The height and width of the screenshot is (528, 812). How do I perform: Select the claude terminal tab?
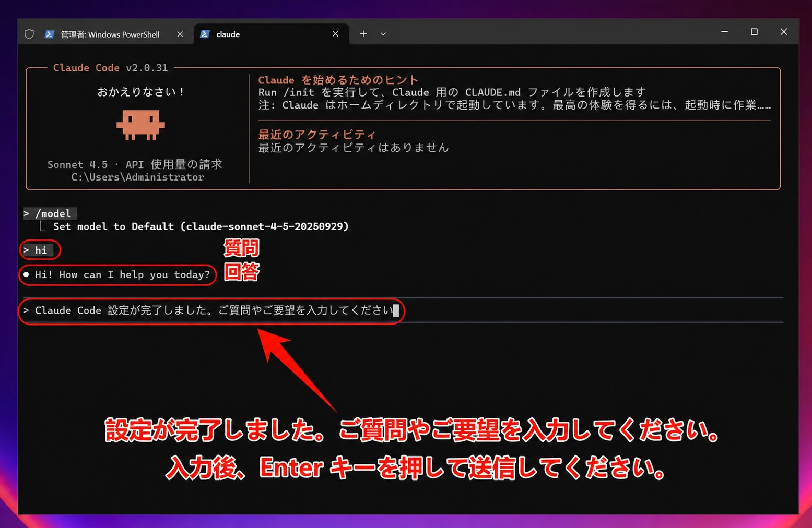272,34
